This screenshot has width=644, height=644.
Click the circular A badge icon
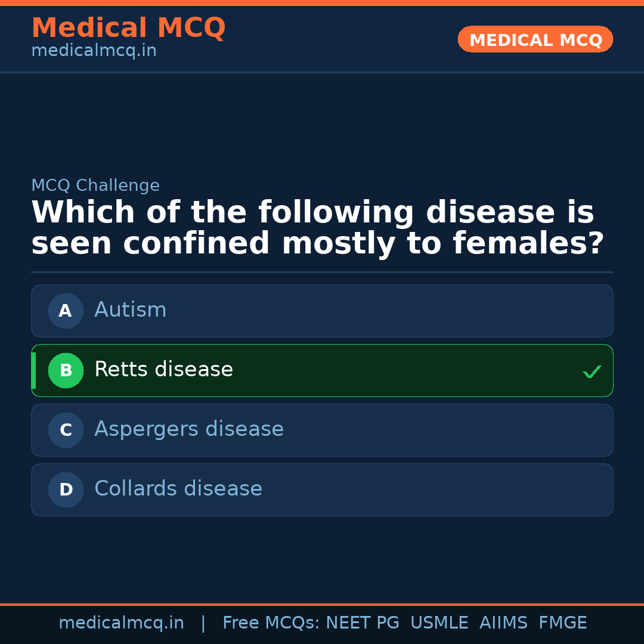pyautogui.click(x=66, y=311)
